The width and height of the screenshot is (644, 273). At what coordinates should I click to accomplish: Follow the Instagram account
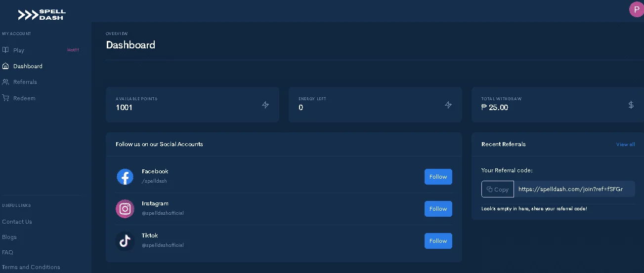438,209
